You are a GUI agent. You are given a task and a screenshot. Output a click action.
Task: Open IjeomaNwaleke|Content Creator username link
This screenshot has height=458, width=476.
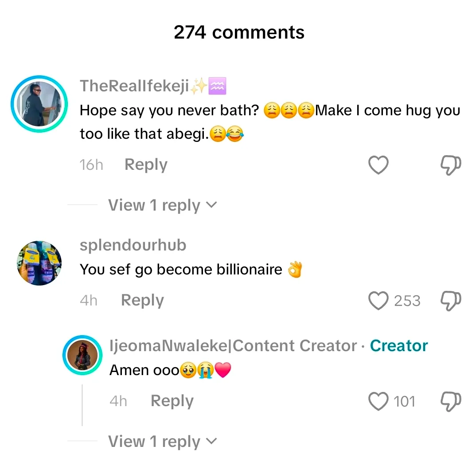pyautogui.click(x=233, y=346)
